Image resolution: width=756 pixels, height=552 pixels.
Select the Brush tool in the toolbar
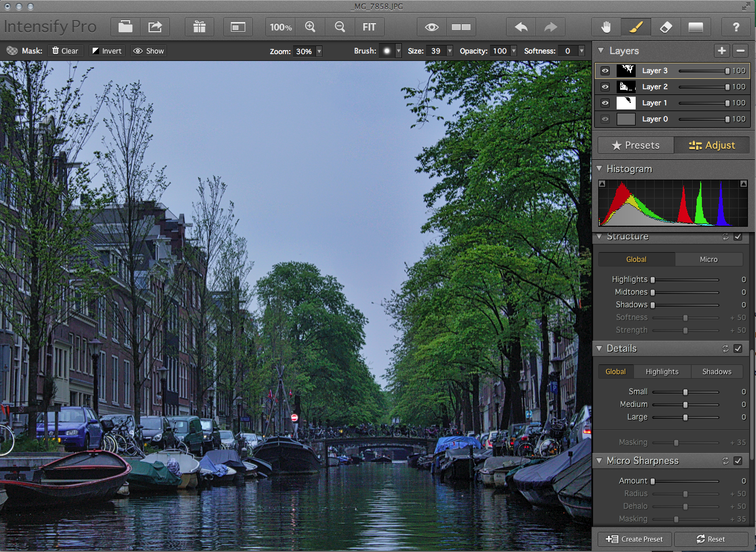(636, 26)
